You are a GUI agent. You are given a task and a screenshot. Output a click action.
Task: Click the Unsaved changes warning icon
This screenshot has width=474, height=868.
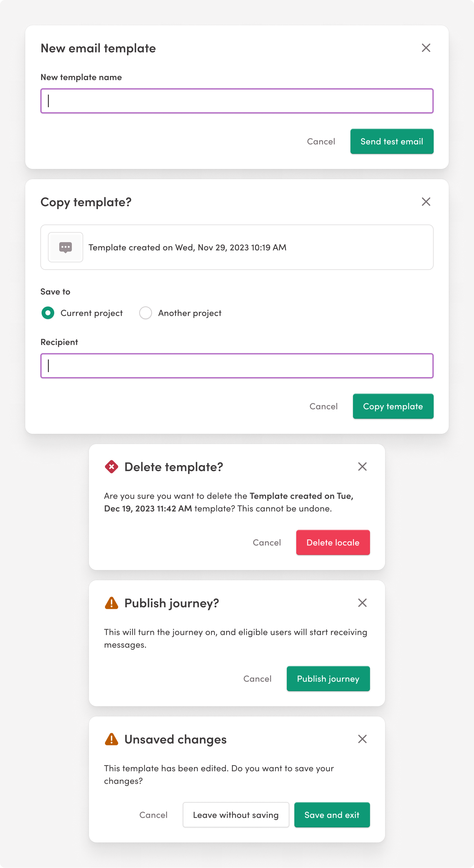click(112, 739)
